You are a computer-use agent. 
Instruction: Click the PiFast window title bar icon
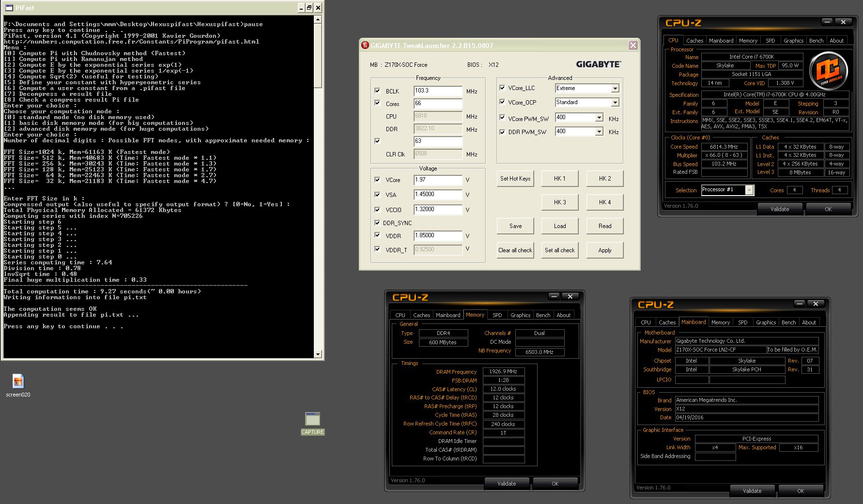tap(9, 8)
